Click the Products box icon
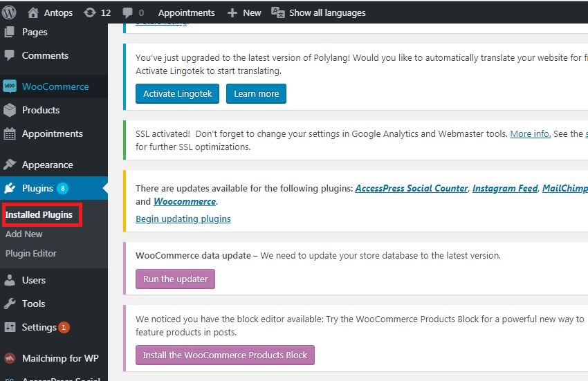 10,110
